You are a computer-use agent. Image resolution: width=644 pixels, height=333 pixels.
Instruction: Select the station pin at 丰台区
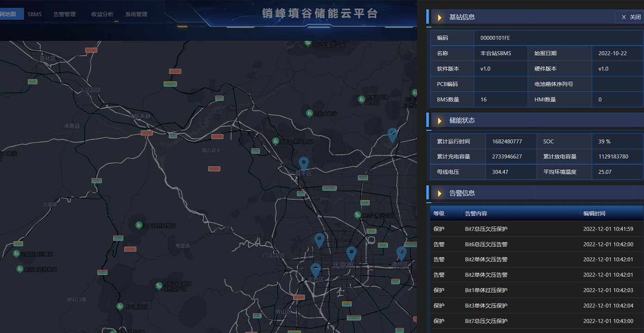coord(316,270)
